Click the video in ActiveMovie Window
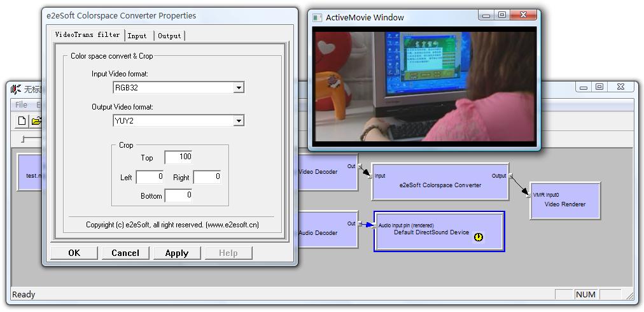The height and width of the screenshot is (312, 644). [x=424, y=87]
